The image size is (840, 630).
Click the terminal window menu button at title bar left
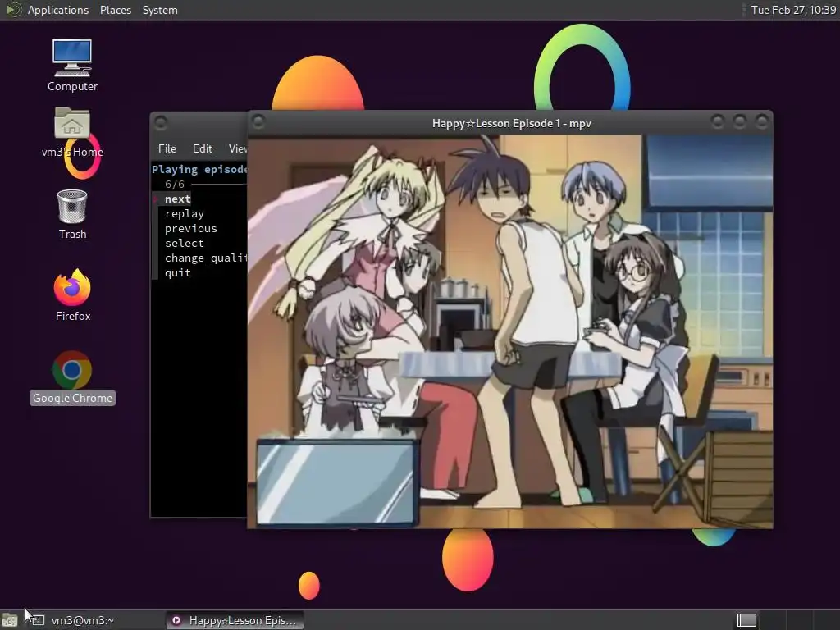[161, 123]
